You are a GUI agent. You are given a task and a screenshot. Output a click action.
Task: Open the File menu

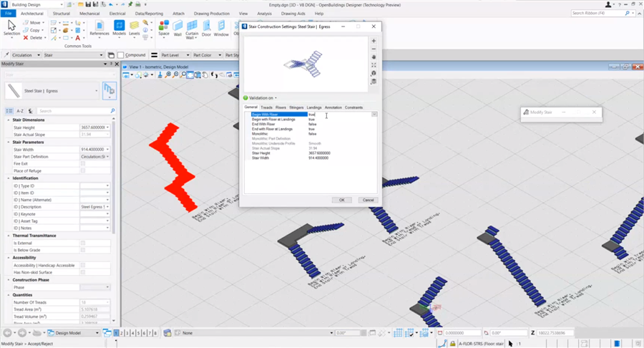[x=8, y=14]
